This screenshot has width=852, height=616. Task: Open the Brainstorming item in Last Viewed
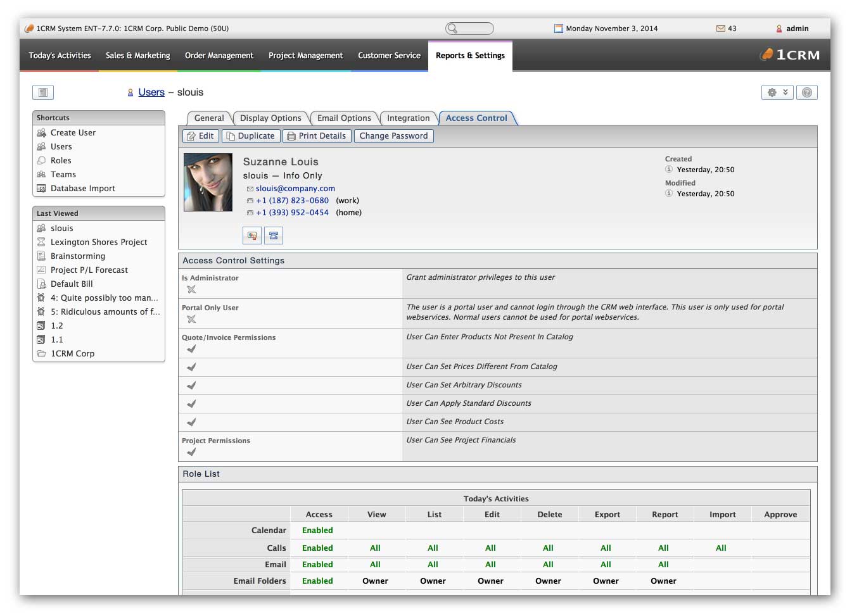click(77, 256)
